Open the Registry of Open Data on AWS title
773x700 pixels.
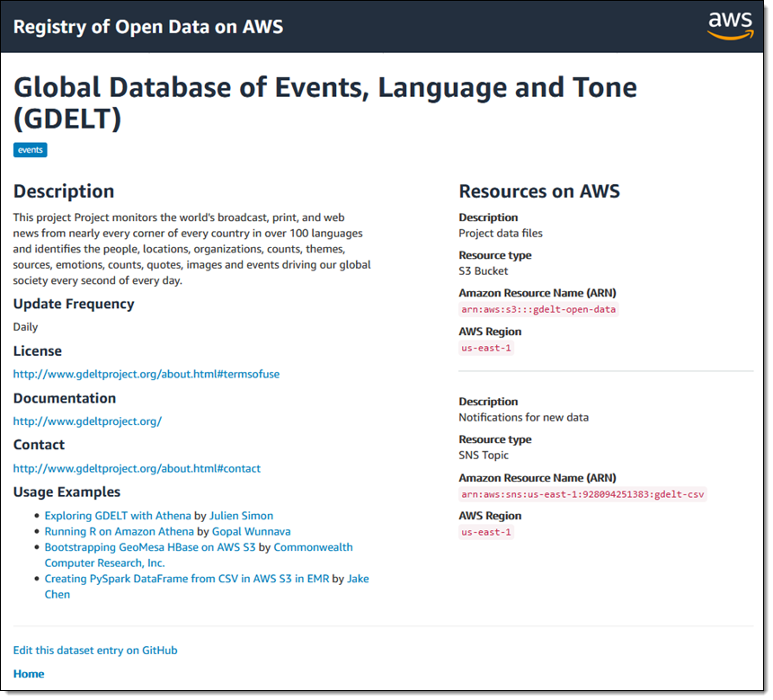click(x=148, y=26)
